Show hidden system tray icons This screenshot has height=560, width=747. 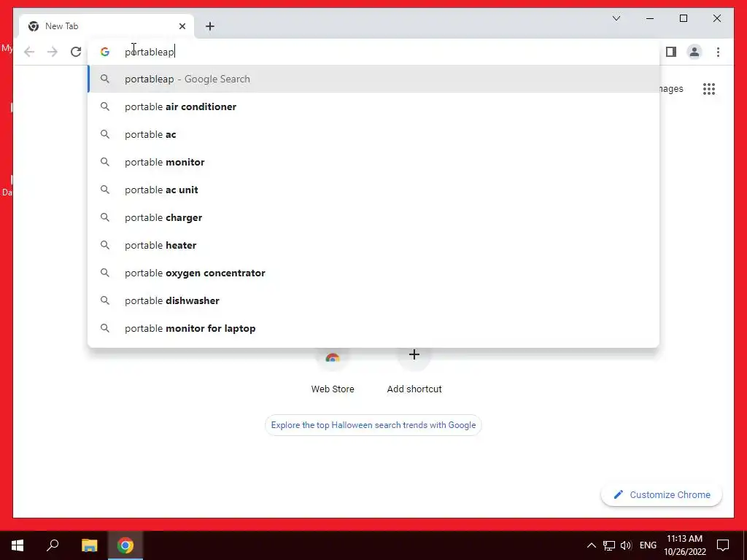[x=591, y=545]
